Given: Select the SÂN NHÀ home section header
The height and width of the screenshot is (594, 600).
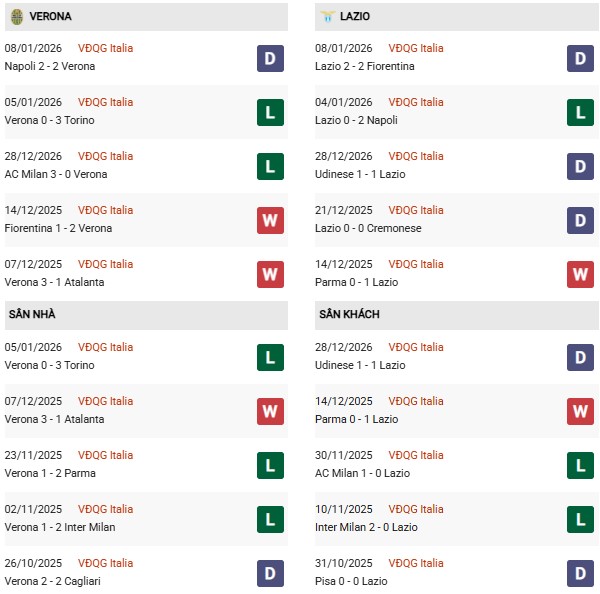Looking at the screenshot, I should (32, 315).
